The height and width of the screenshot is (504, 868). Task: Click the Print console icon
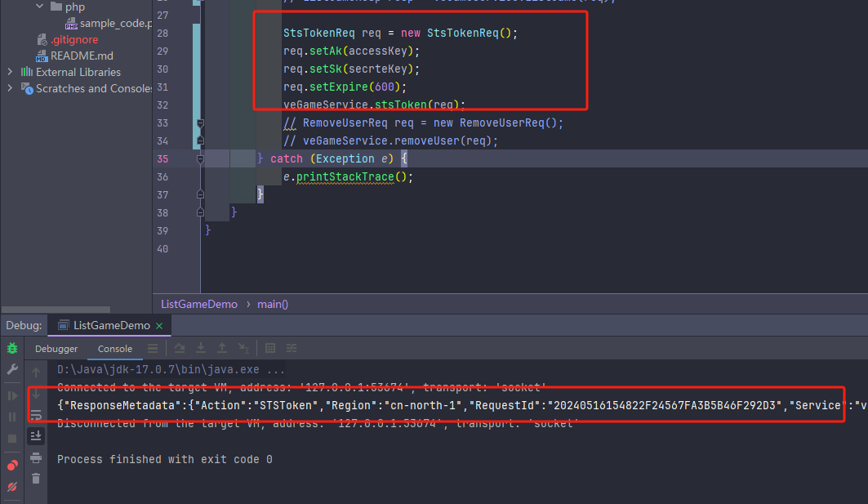[x=36, y=457]
